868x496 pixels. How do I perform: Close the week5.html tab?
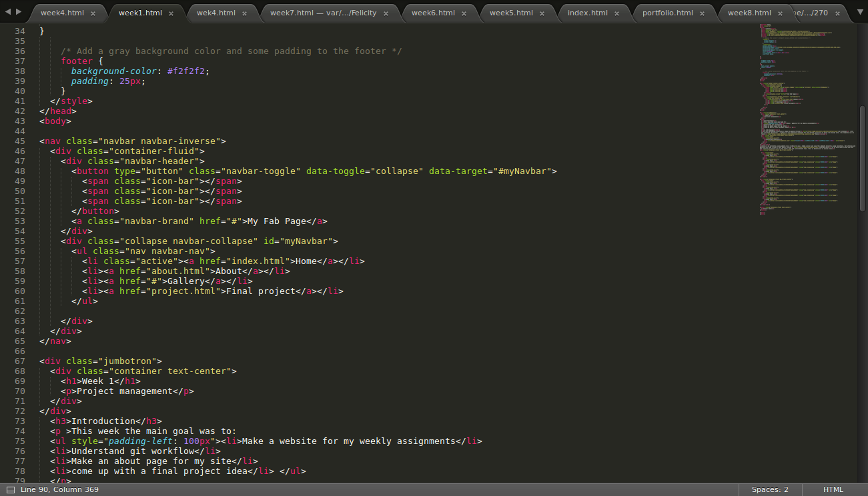542,13
